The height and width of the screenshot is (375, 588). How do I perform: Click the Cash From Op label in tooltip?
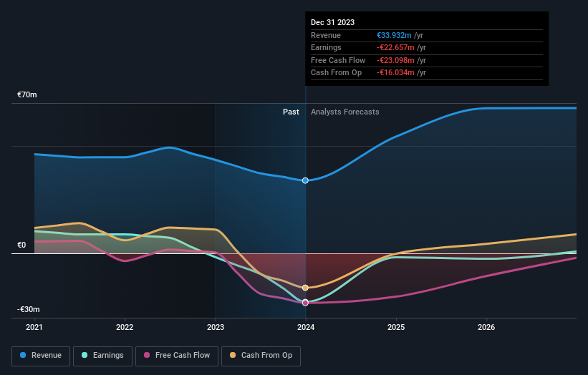pos(337,73)
